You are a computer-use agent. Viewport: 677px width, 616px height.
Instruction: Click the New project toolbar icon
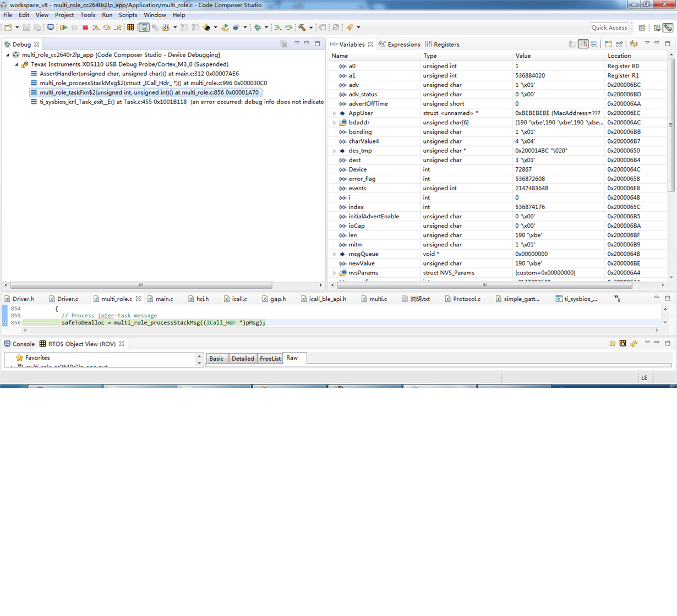click(8, 27)
